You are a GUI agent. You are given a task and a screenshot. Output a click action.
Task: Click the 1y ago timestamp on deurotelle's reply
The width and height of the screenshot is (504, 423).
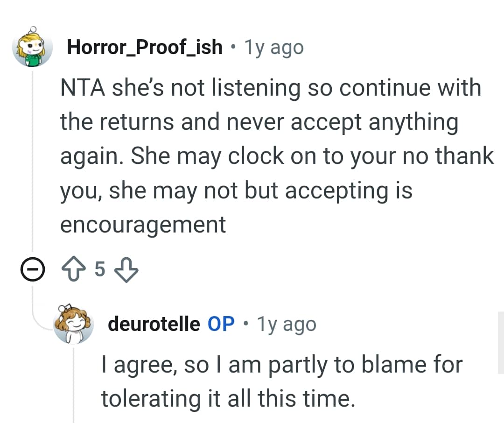click(287, 323)
